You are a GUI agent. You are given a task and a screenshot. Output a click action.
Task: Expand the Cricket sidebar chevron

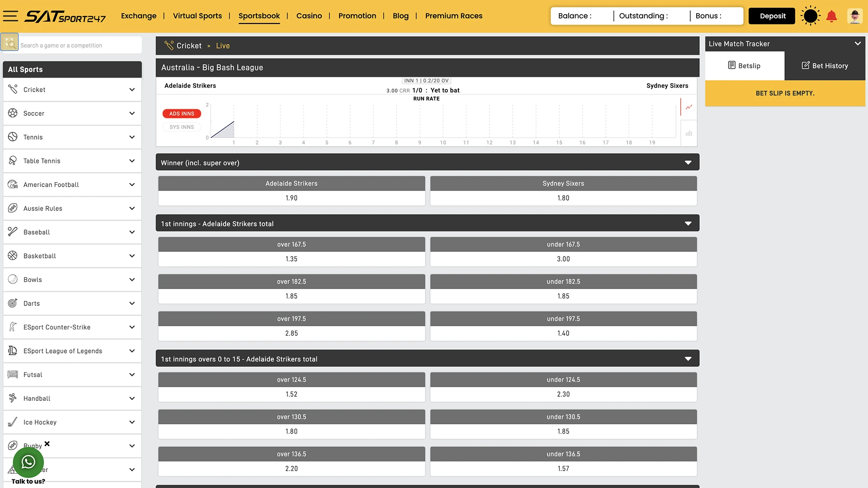[132, 89]
